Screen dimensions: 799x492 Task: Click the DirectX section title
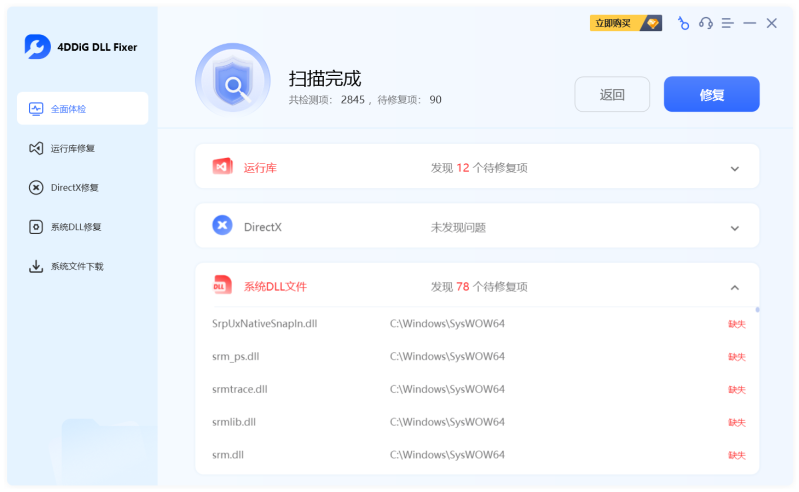point(263,227)
